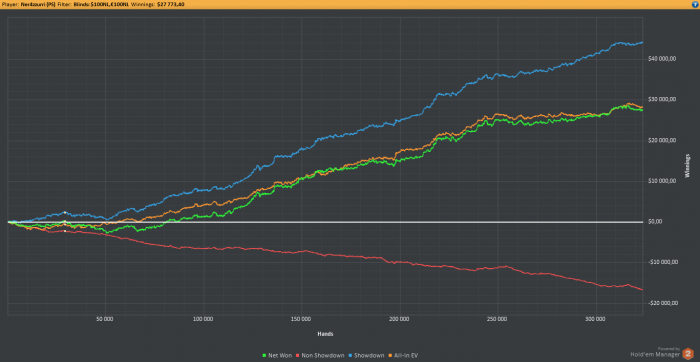700x362 pixels.
Task: Click the 150 000 hands axis label
Action: click(x=301, y=320)
